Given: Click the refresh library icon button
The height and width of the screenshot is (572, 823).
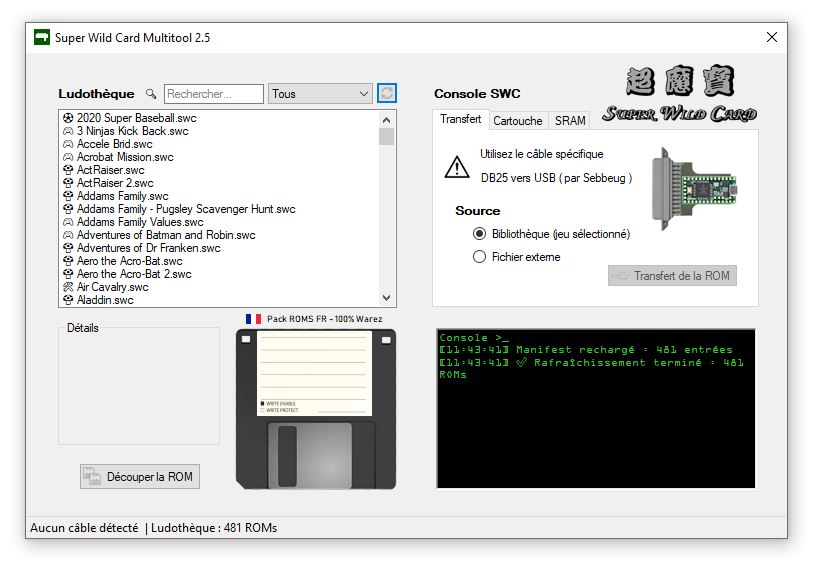Looking at the screenshot, I should click(387, 93).
